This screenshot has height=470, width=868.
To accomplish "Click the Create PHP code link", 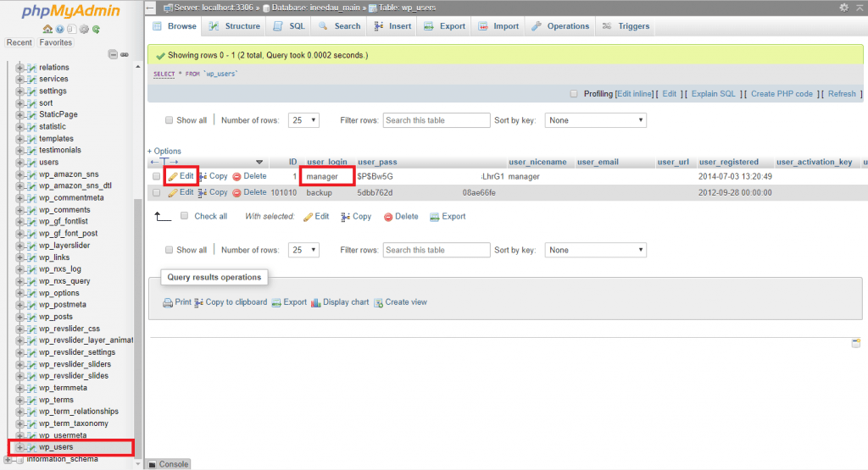I will (x=782, y=94).
